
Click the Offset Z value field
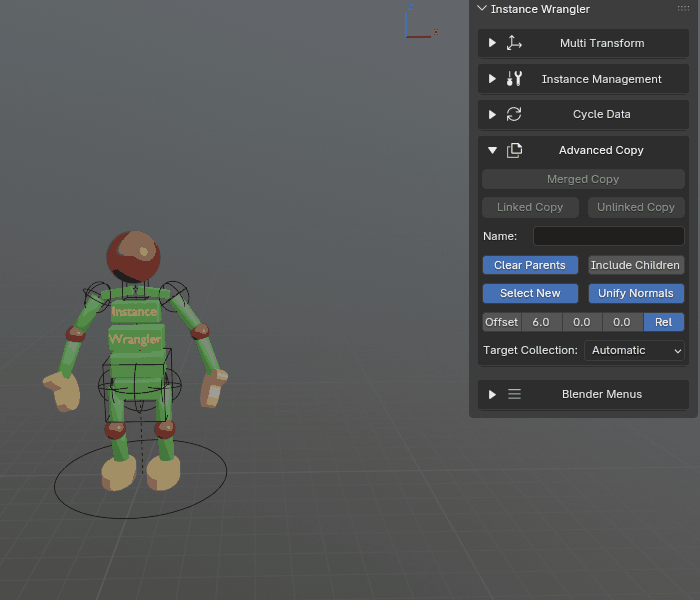(x=622, y=322)
